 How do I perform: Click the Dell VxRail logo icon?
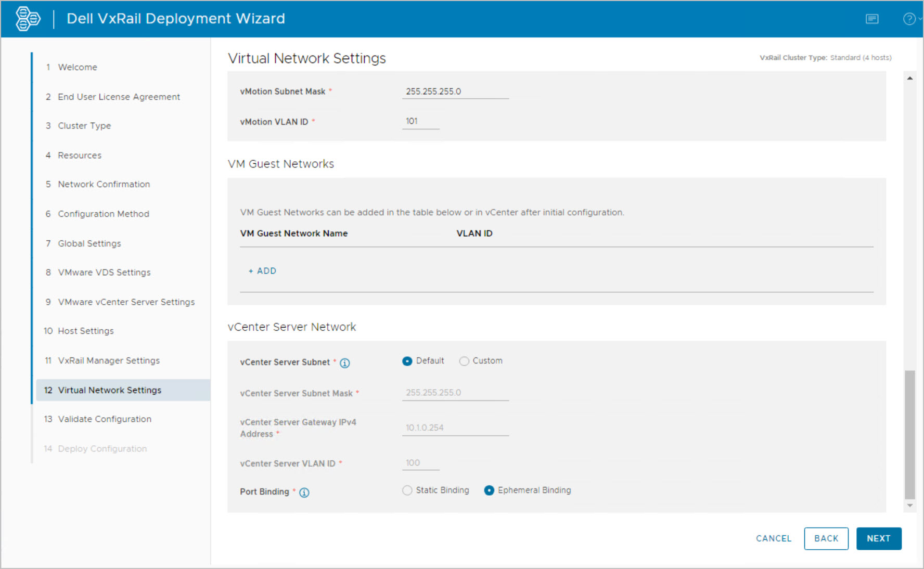click(x=28, y=19)
